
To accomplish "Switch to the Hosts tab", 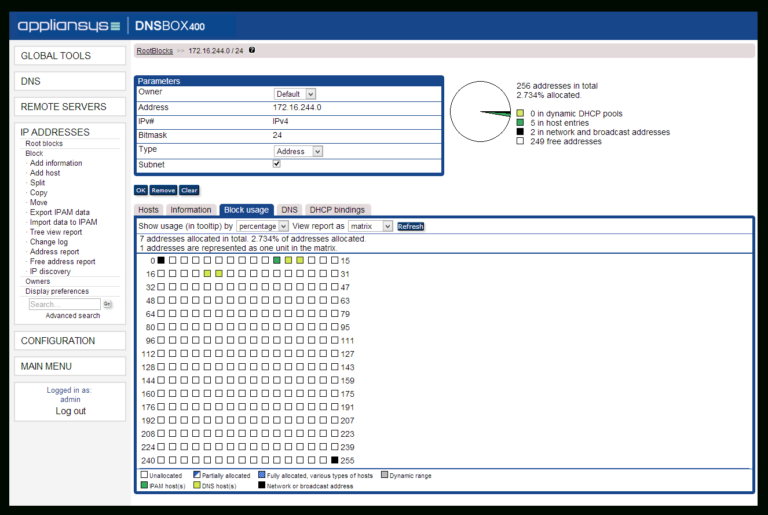I will 148,210.
